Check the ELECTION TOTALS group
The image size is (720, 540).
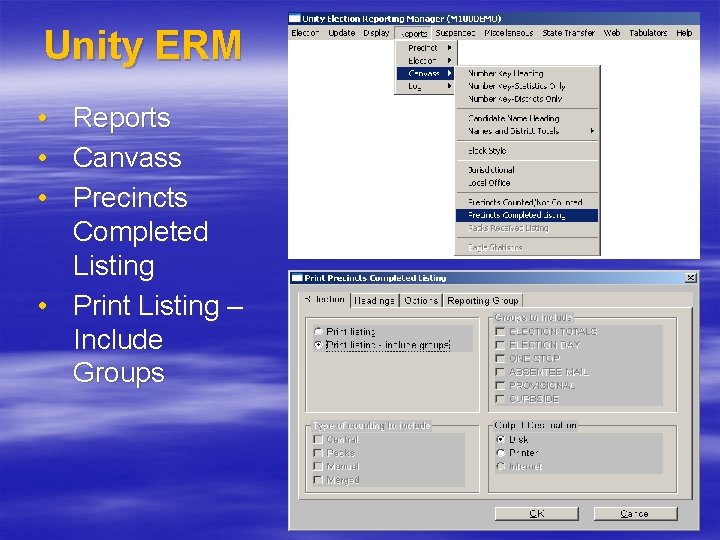[x=500, y=332]
